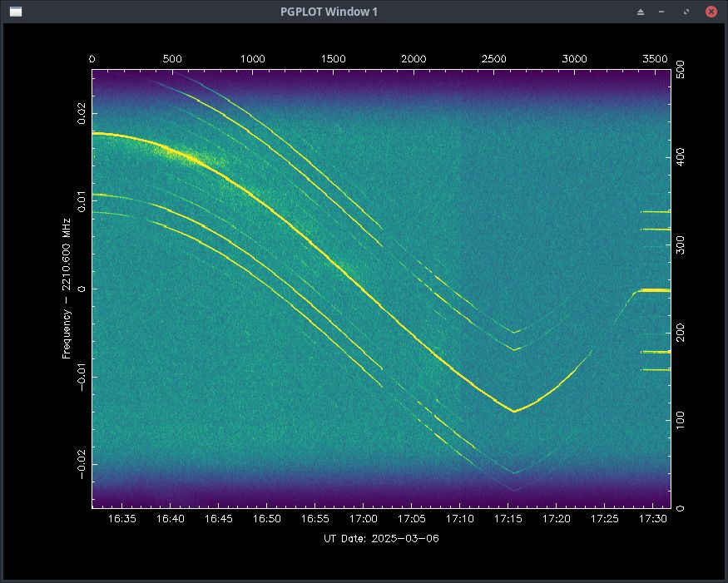This screenshot has width=728, height=583.
Task: Click the 17:25 time tick label
Action: [605, 519]
